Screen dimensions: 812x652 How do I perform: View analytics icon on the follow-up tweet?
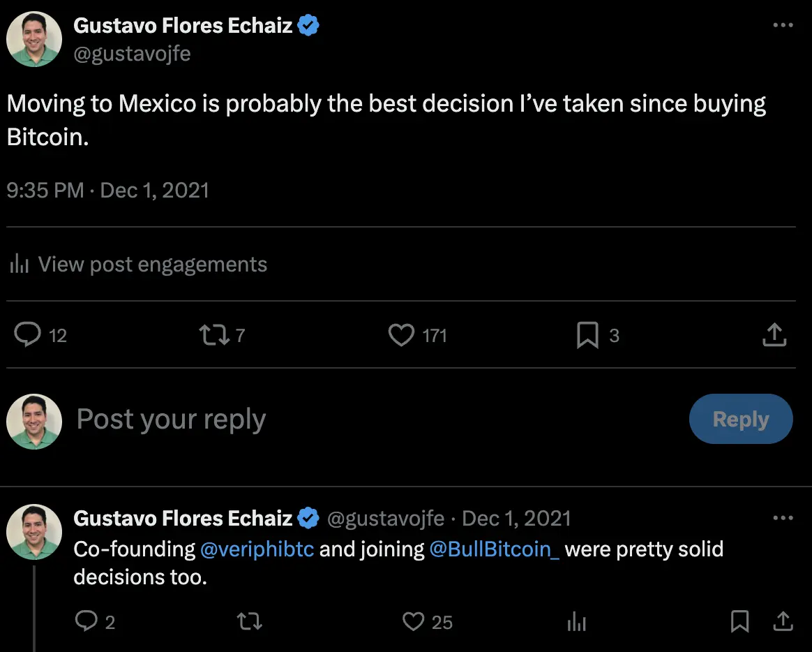(577, 621)
